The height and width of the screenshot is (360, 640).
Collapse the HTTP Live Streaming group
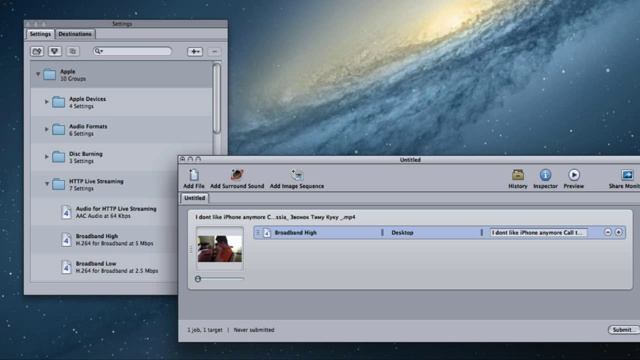47,184
